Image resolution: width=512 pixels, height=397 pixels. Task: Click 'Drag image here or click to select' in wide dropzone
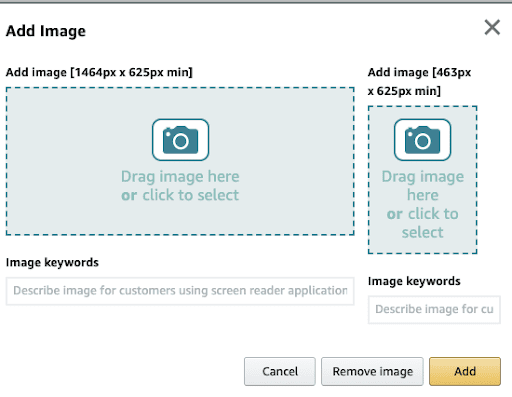point(180,186)
